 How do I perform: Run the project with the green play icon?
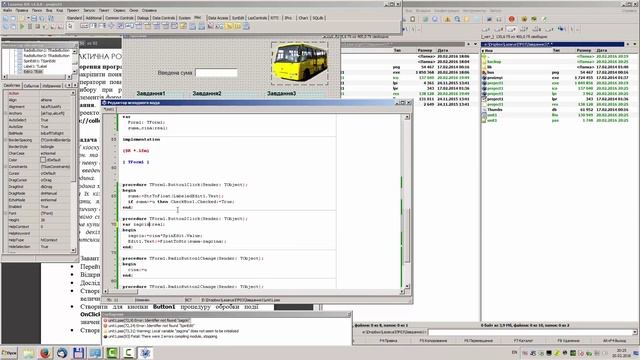(22, 27)
